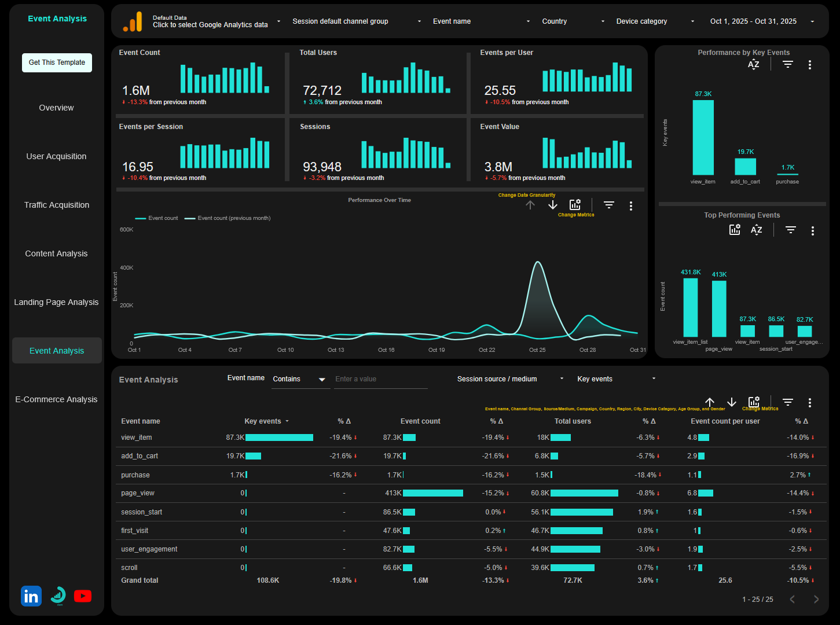Click the LinkedIn icon in the sidebar footer
This screenshot has width=840, height=625.
coord(31,595)
